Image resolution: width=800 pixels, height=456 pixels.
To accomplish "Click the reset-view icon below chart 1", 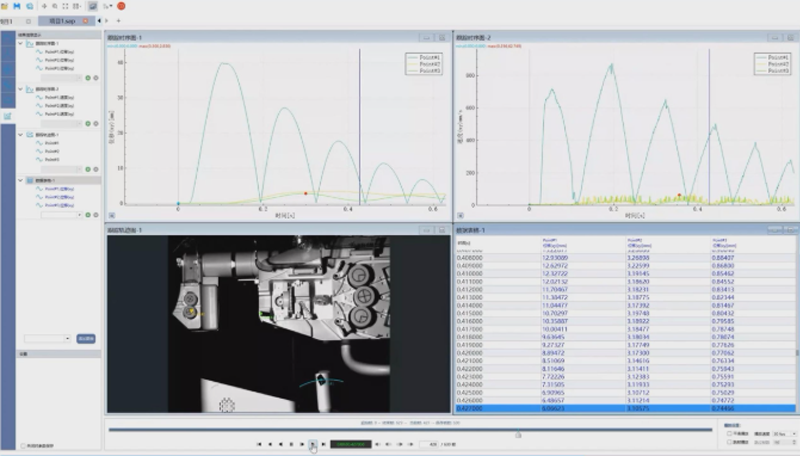I will point(112,215).
